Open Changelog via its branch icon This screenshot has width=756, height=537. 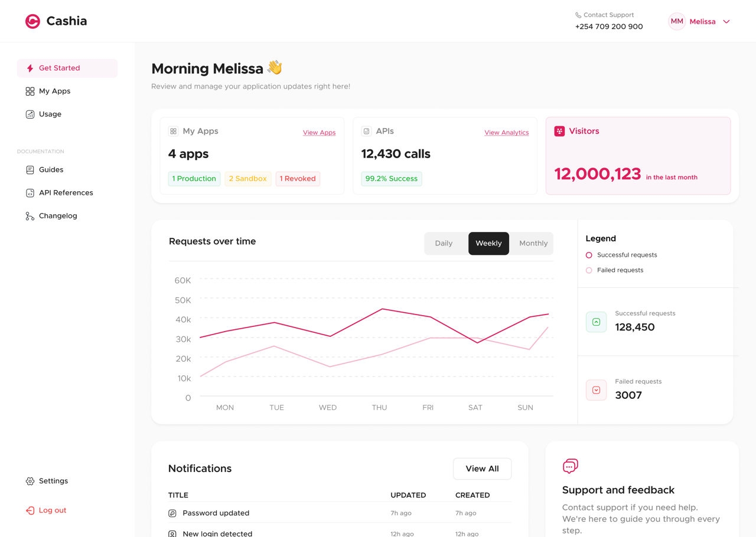(x=29, y=215)
